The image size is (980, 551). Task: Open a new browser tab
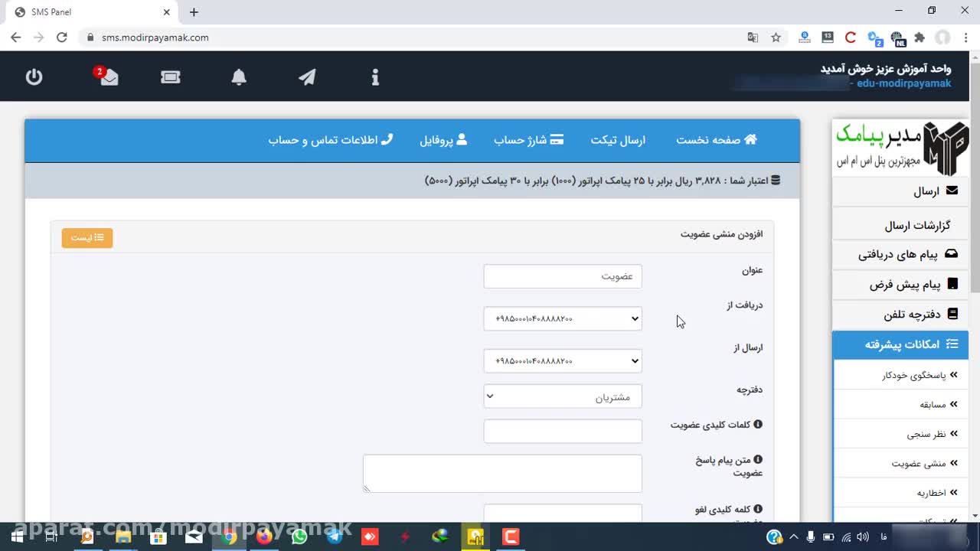click(194, 11)
